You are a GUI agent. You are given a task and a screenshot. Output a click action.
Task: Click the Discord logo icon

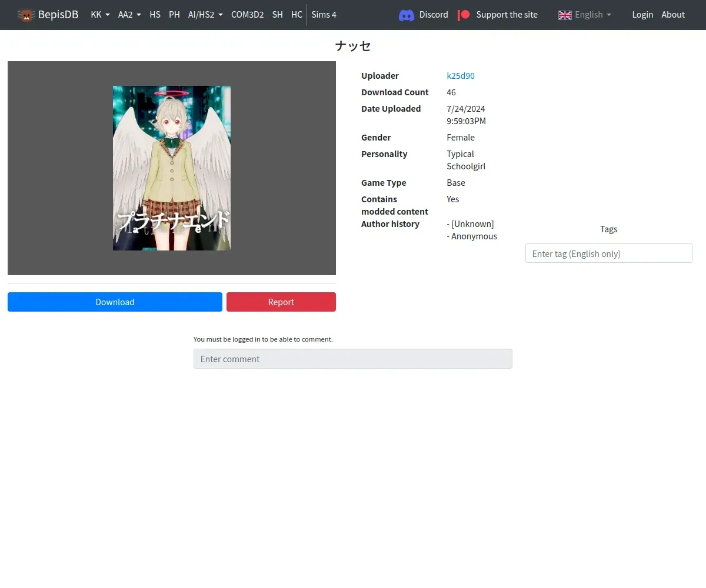pos(407,15)
